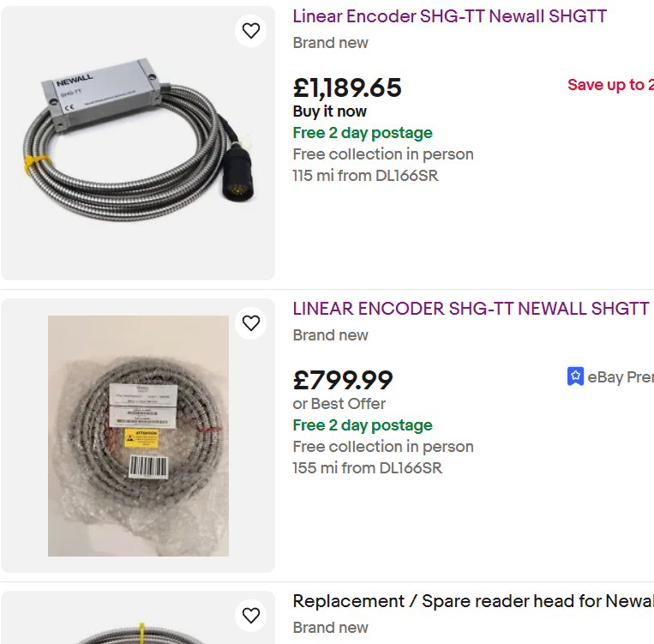Open the 'Linear Encoder SHG-TT Newall SHGTT' title
Viewport: 654px width, 644px height.
pyautogui.click(x=449, y=16)
